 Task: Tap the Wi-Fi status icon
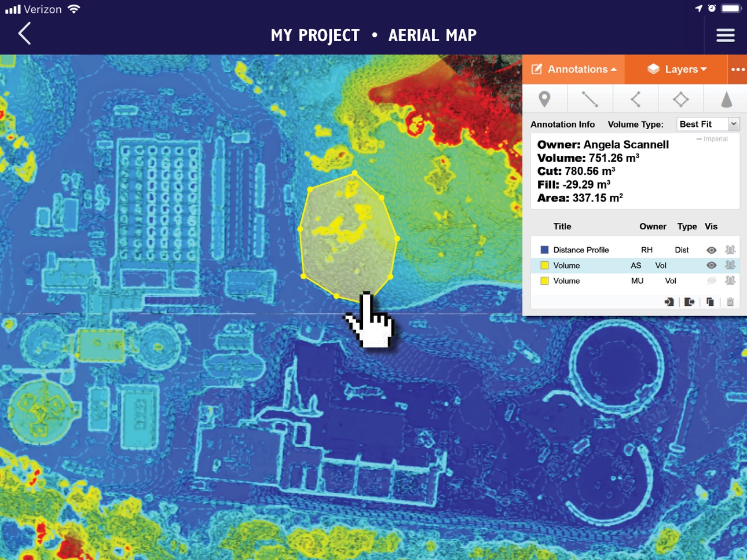(74, 9)
